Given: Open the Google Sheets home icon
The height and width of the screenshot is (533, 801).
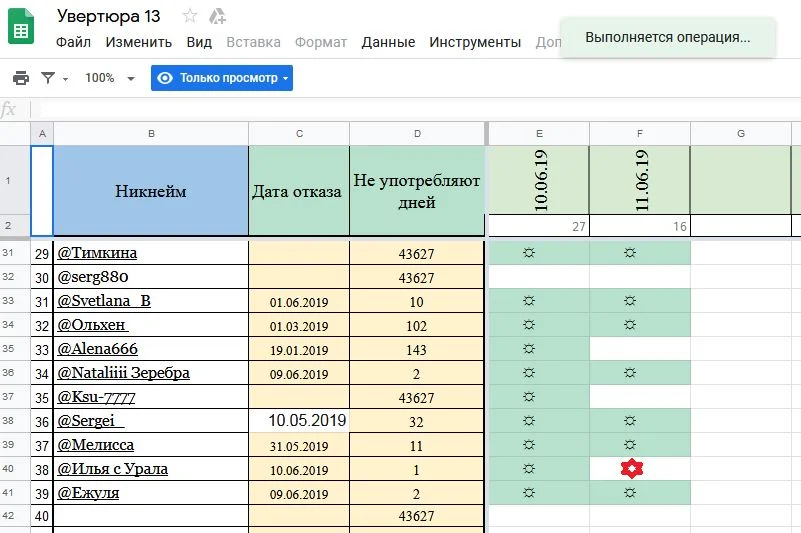Looking at the screenshot, I should 21,26.
